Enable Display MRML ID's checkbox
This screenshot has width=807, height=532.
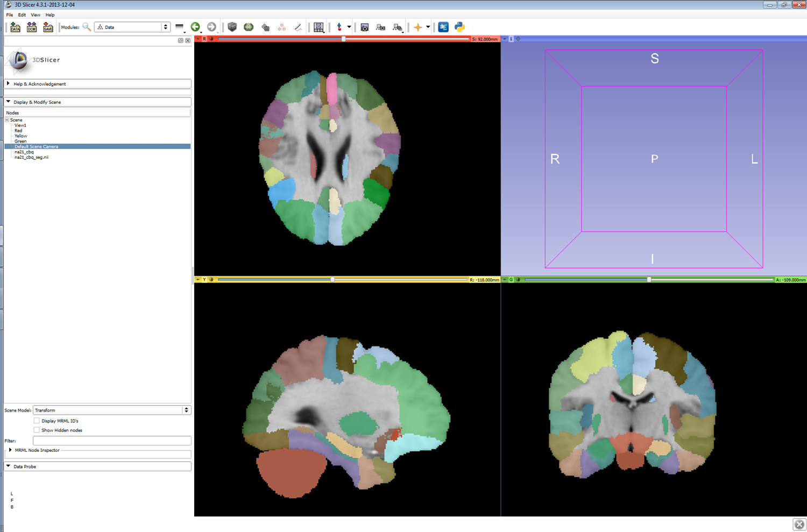tap(37, 421)
